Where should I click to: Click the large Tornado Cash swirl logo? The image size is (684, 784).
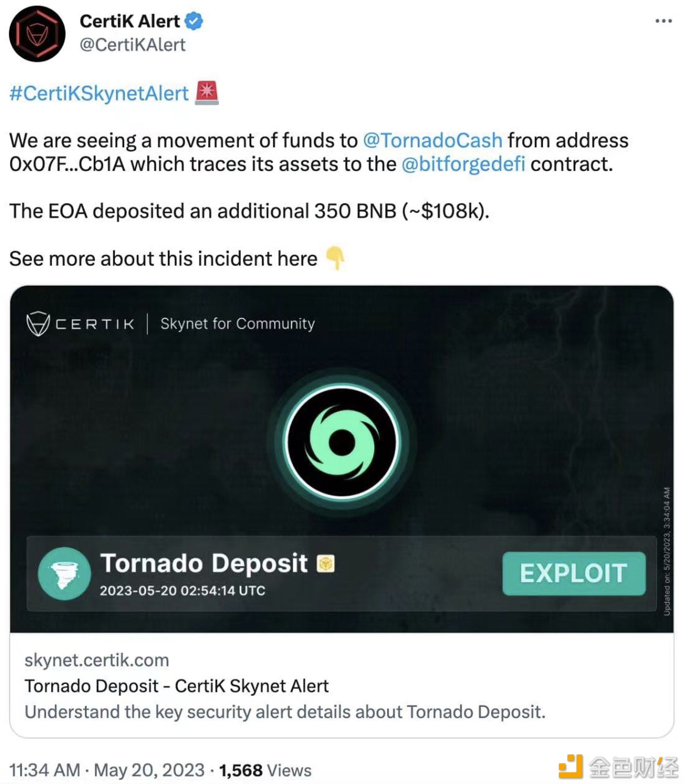coord(342,442)
